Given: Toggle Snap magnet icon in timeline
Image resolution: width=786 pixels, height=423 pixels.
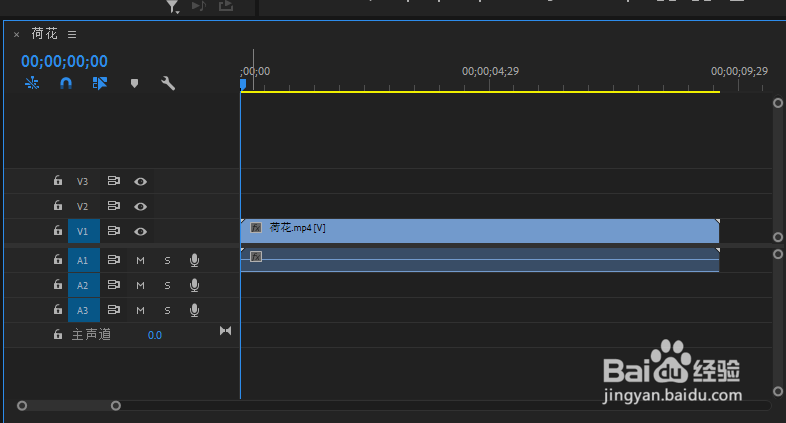Looking at the screenshot, I should [x=66, y=85].
